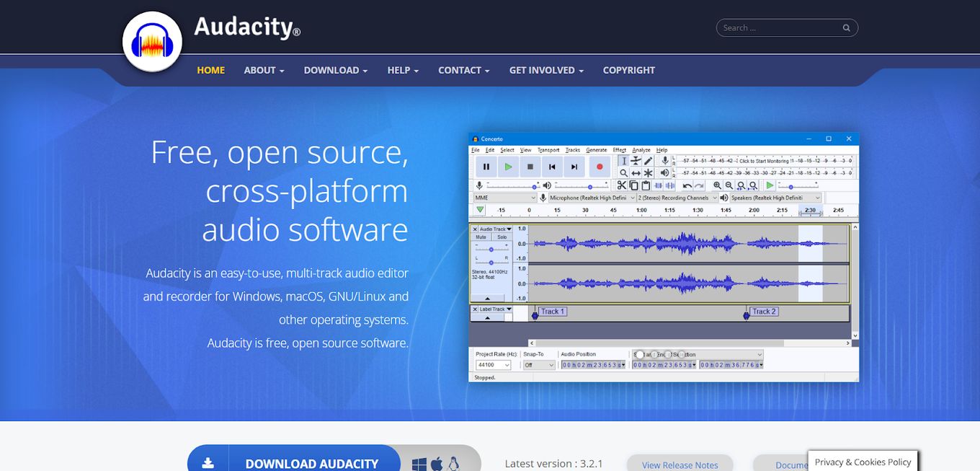980x471 pixels.
Task: Open the MME audio host dropdown
Action: point(504,197)
